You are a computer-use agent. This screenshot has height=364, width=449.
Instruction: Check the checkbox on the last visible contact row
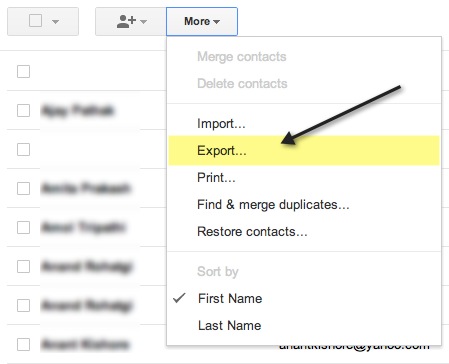point(23,344)
